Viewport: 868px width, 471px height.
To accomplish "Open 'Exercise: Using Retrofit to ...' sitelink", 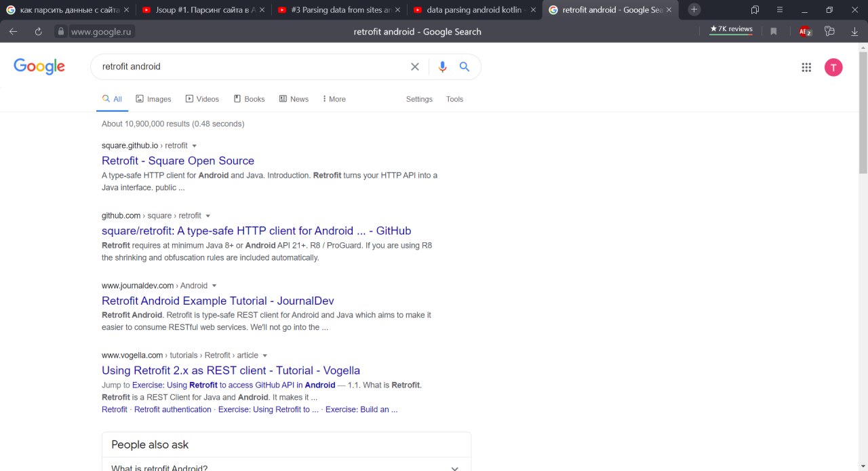I will [269, 409].
